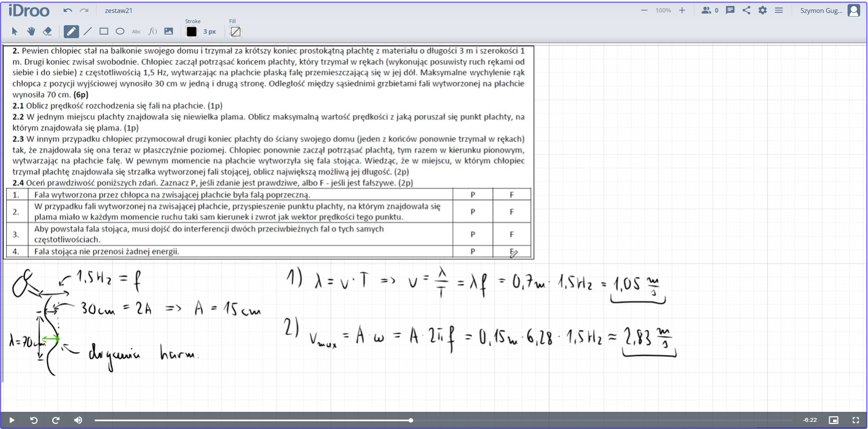Choose the rectangle shape tool

[x=104, y=32]
